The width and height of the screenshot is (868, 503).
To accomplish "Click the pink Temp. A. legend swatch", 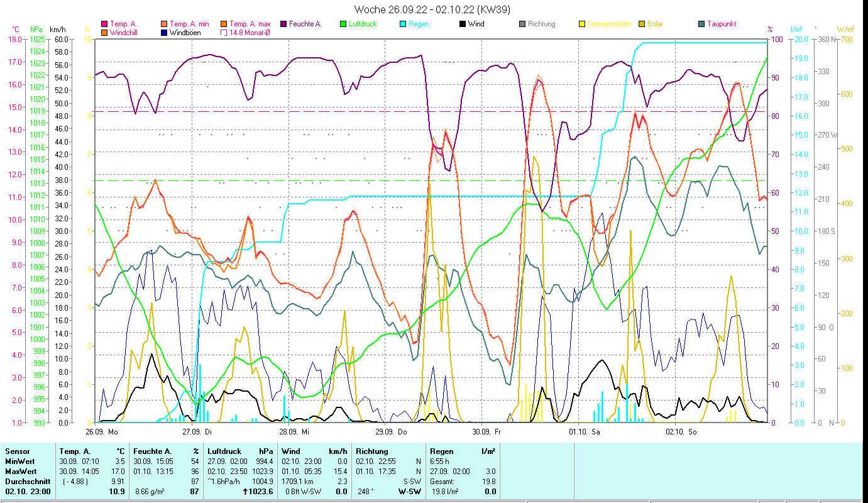I will [104, 24].
